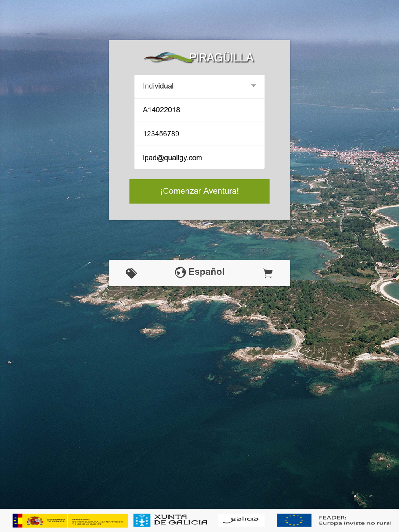
Task: Open the price tag icon
Action: pos(131,273)
